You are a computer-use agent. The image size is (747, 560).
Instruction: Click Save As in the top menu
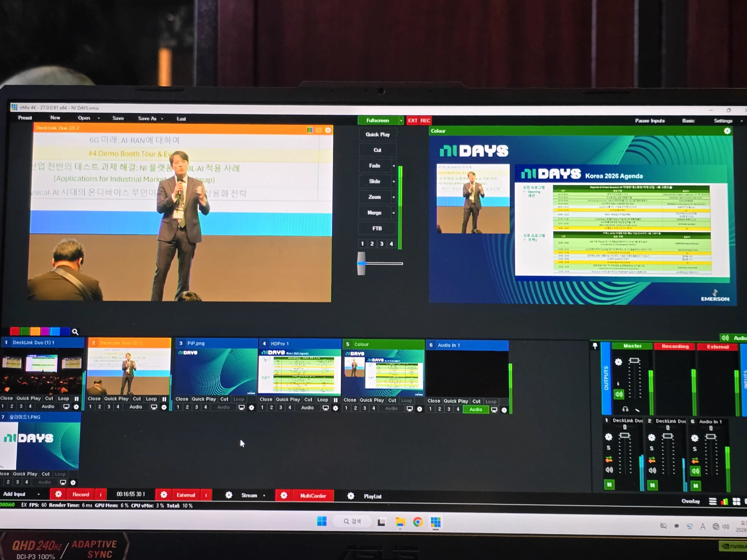click(147, 119)
